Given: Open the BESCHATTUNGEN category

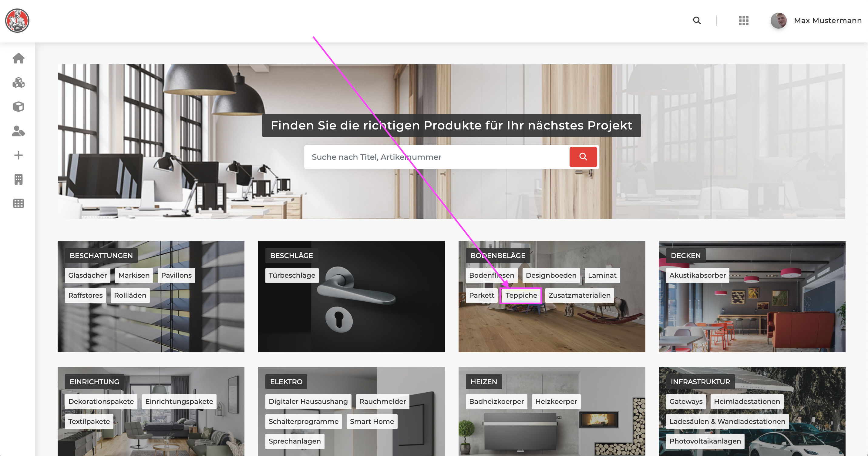Looking at the screenshot, I should click(101, 256).
